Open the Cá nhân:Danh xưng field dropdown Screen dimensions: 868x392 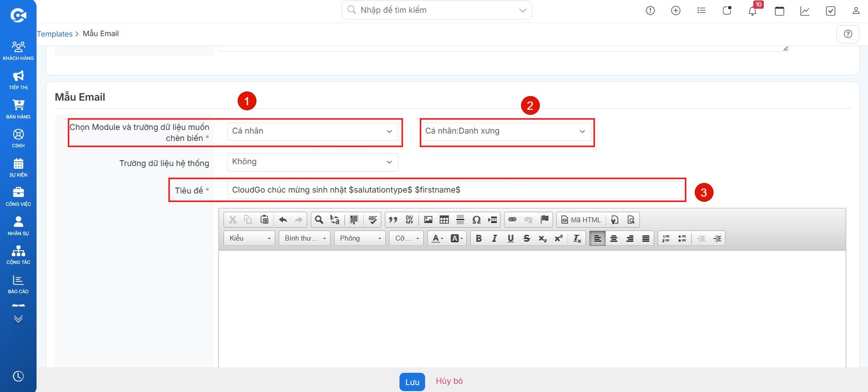tap(506, 131)
